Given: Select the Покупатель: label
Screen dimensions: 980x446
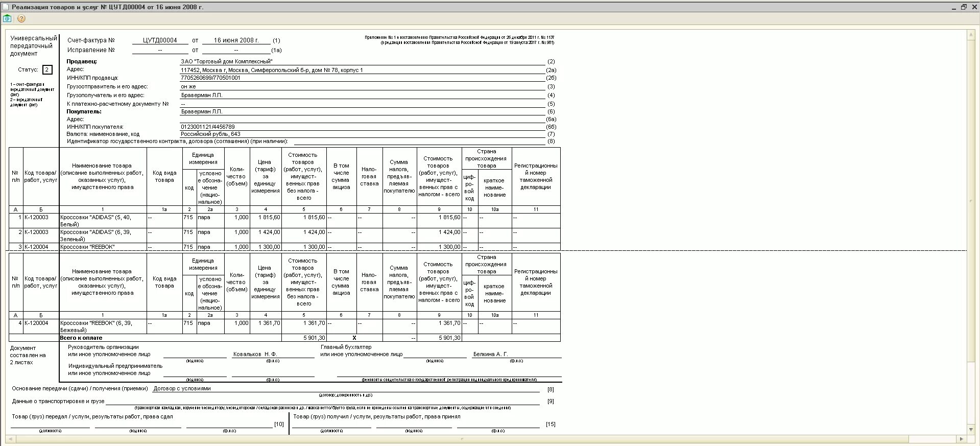Looking at the screenshot, I should click(84, 111).
